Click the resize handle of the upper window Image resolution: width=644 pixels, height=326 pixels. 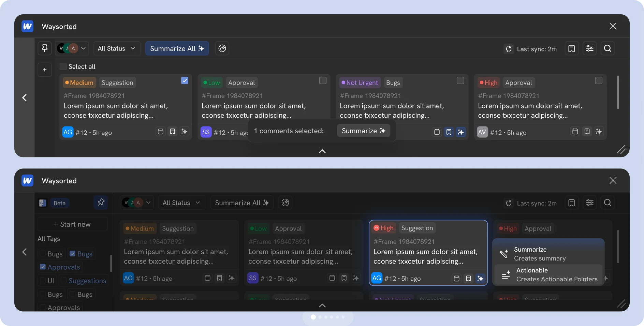coord(621,149)
